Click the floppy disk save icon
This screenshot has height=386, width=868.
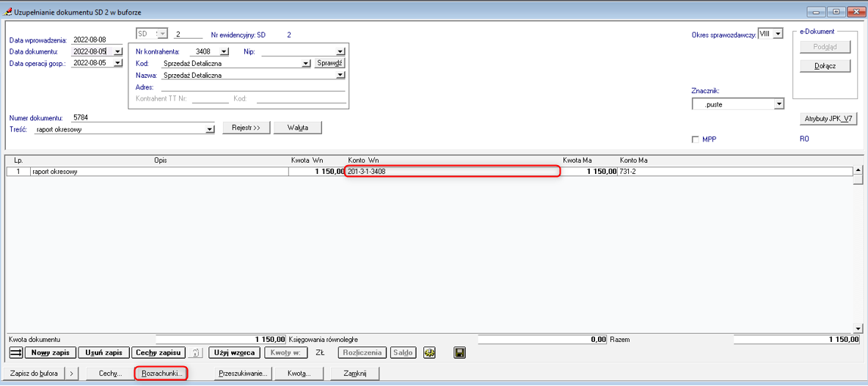click(459, 352)
